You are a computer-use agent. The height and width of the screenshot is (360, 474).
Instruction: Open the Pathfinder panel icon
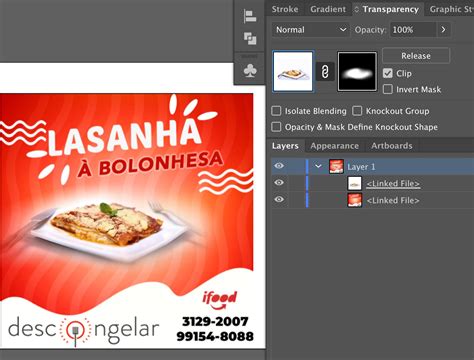click(x=250, y=38)
